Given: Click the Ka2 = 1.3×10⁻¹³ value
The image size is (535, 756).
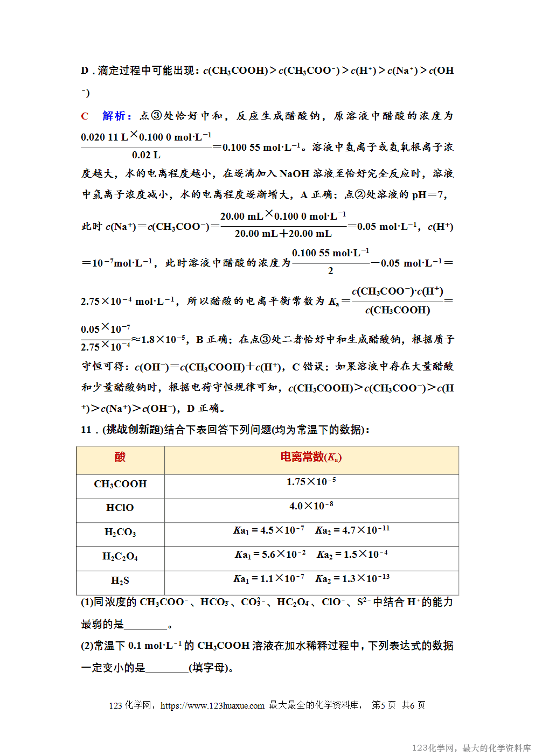Looking at the screenshot, I should [352, 579].
